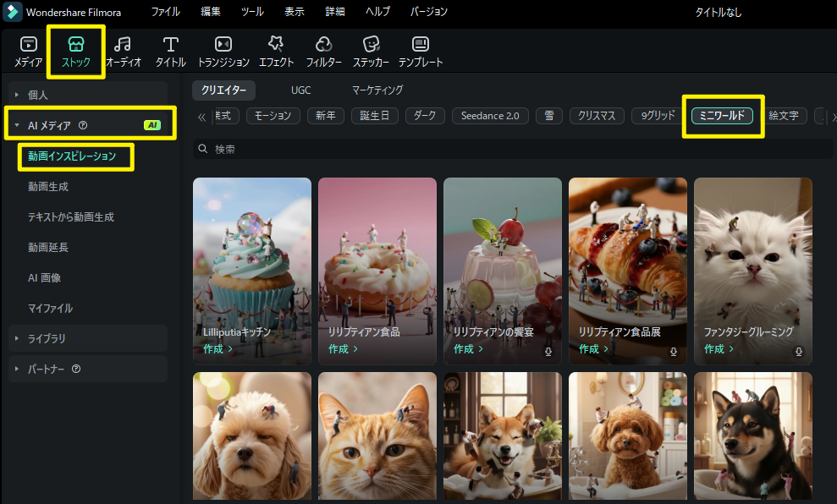
Task: Click 作成 on the Lilliputiaキッチン card
Action: click(218, 348)
